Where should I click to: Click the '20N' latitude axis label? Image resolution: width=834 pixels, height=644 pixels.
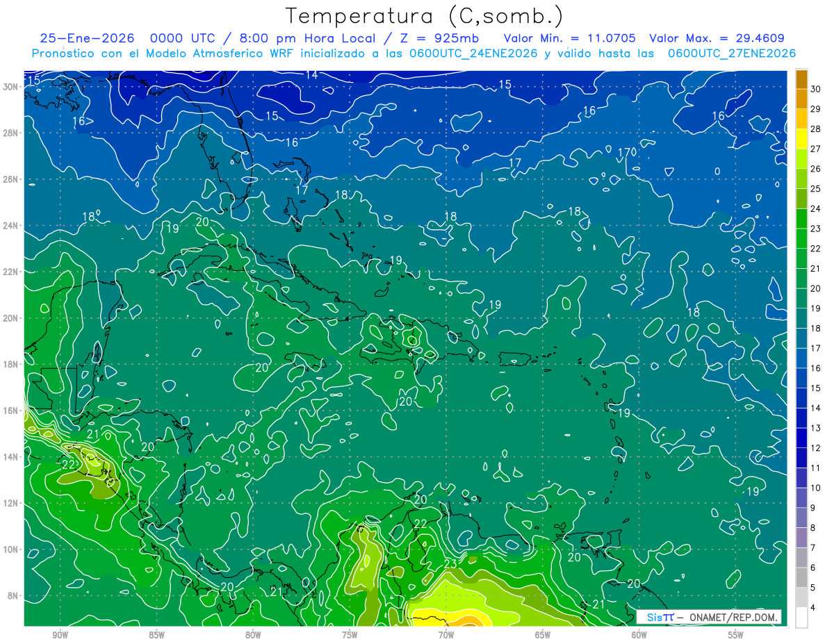(x=10, y=318)
